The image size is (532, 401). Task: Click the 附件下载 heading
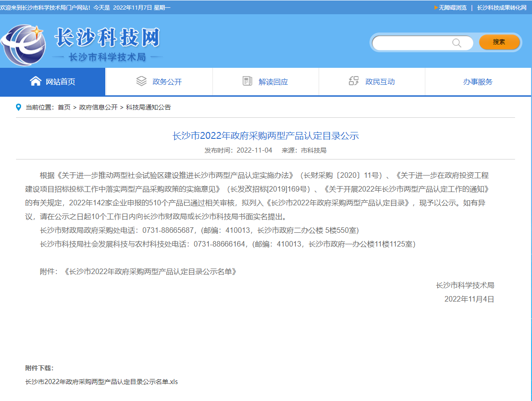point(39,368)
